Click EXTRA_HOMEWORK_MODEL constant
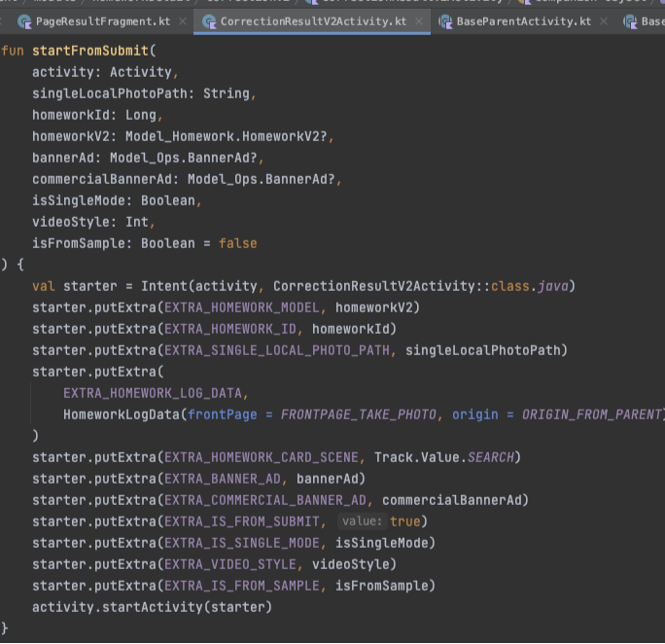 coord(242,307)
